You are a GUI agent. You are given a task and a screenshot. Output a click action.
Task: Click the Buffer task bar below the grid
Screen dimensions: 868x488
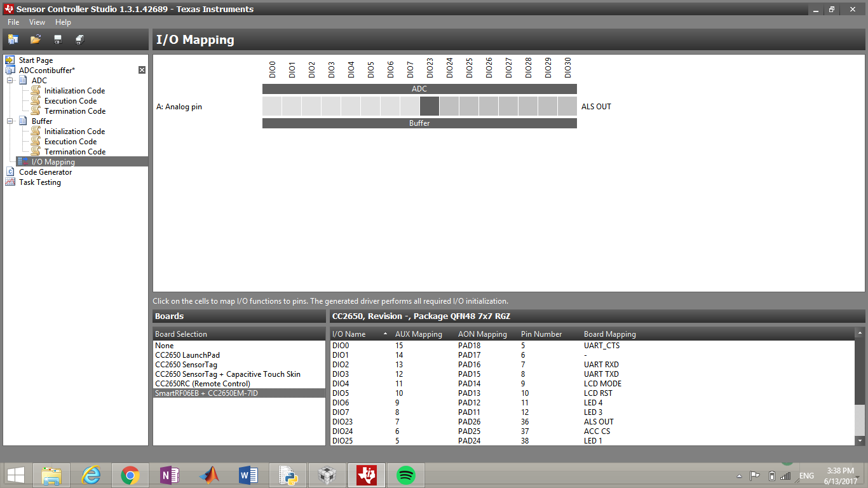[x=419, y=123]
